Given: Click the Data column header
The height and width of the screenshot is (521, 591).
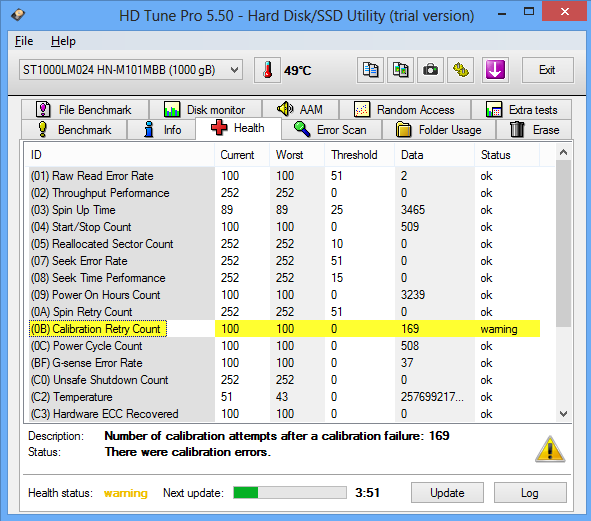Looking at the screenshot, I should 434,155.
